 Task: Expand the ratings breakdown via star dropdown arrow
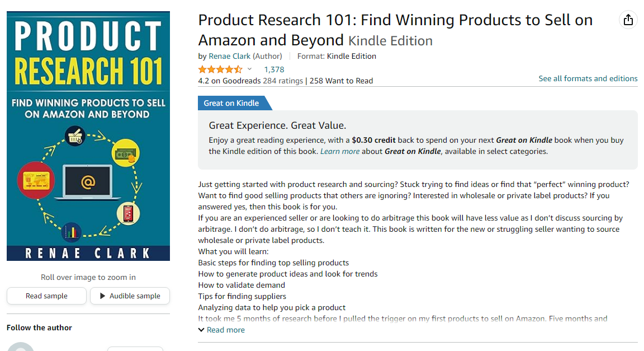pyautogui.click(x=248, y=69)
